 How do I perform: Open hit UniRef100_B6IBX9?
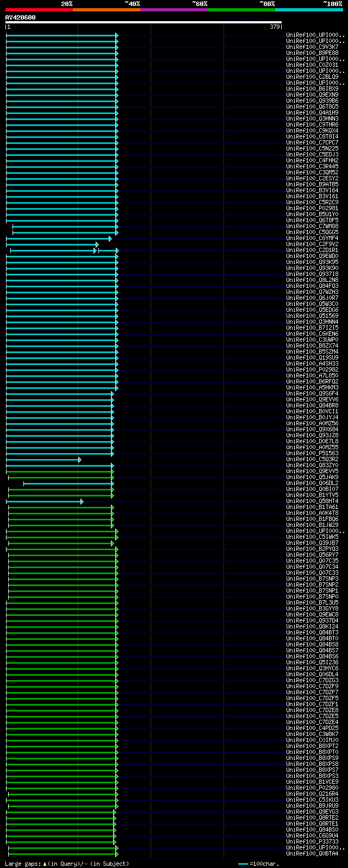coord(312,89)
